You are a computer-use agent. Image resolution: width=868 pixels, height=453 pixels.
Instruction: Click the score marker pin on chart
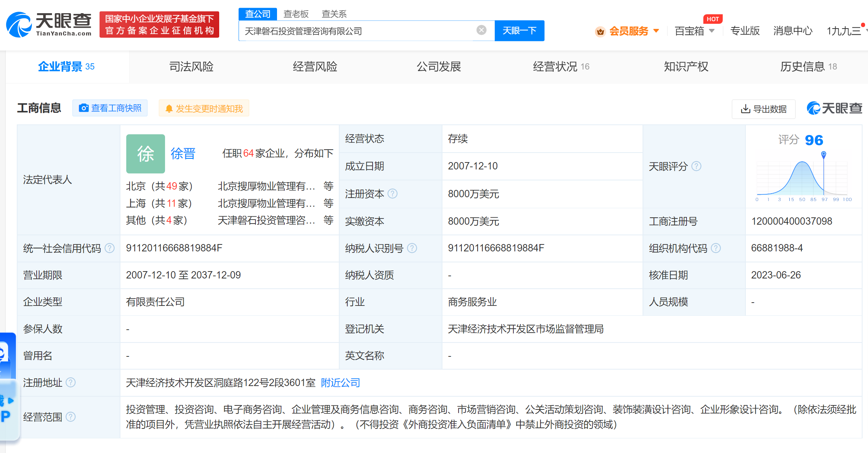point(823,154)
